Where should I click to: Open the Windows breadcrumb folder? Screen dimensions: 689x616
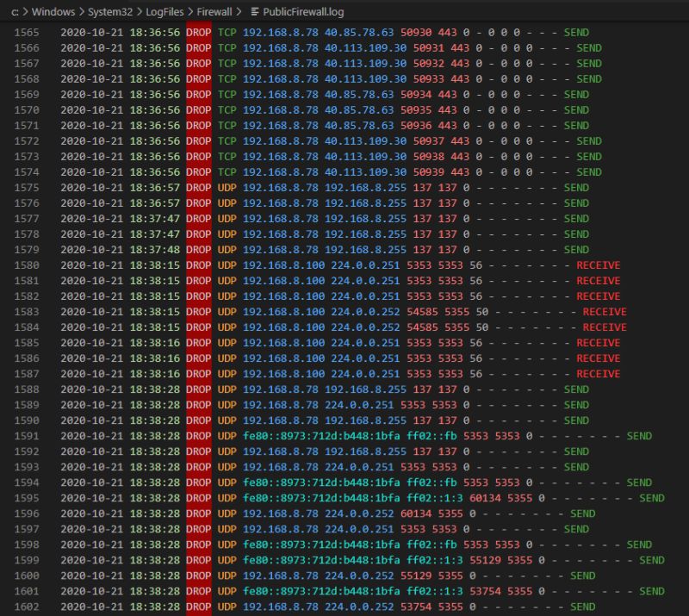pyautogui.click(x=53, y=12)
